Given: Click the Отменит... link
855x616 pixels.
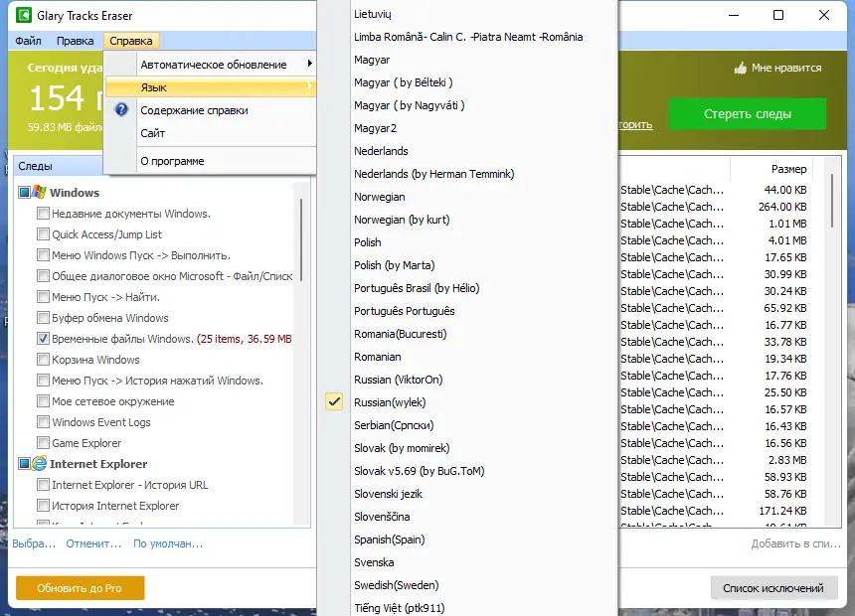Looking at the screenshot, I should point(93,543).
